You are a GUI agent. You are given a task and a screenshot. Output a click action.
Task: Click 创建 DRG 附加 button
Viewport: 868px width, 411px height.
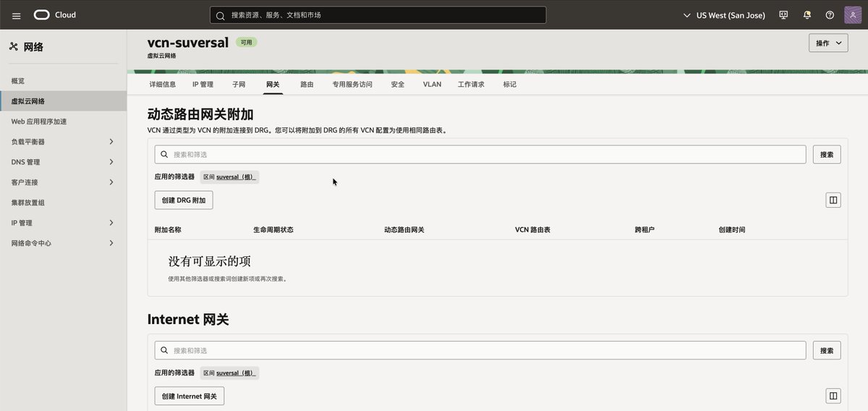[x=184, y=200]
